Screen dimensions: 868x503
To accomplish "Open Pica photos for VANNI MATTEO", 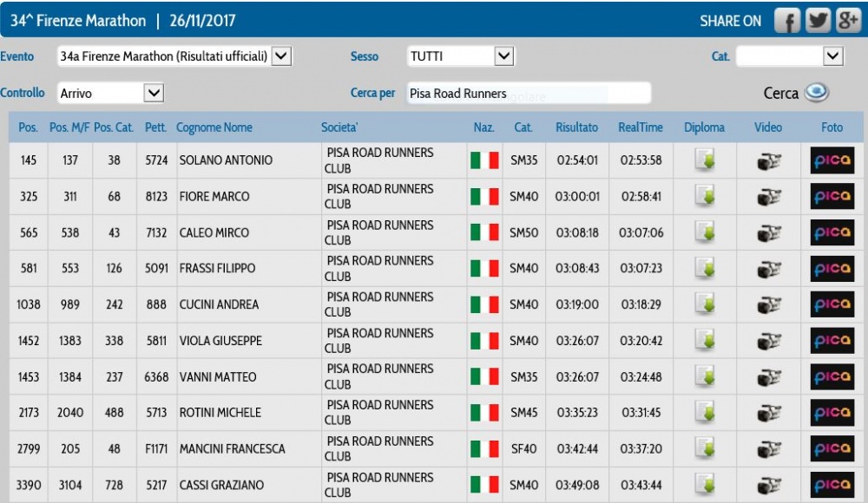I will click(832, 377).
